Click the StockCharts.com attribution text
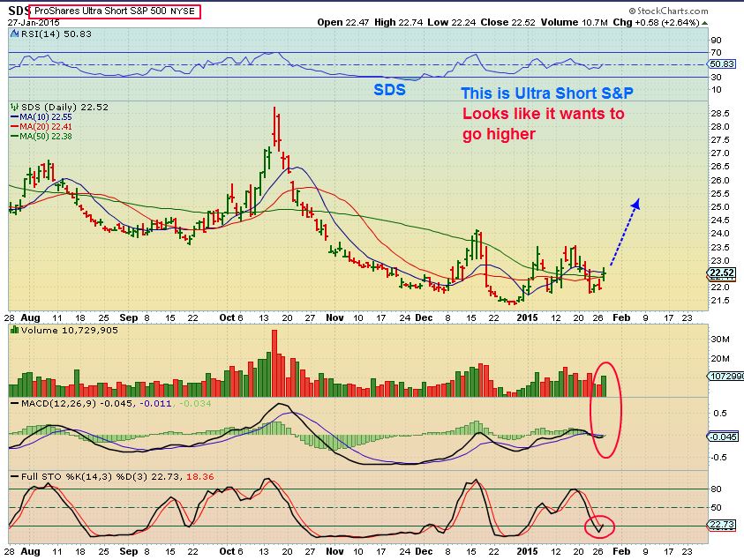Viewport: 744px width, 560px height. pyautogui.click(x=668, y=11)
